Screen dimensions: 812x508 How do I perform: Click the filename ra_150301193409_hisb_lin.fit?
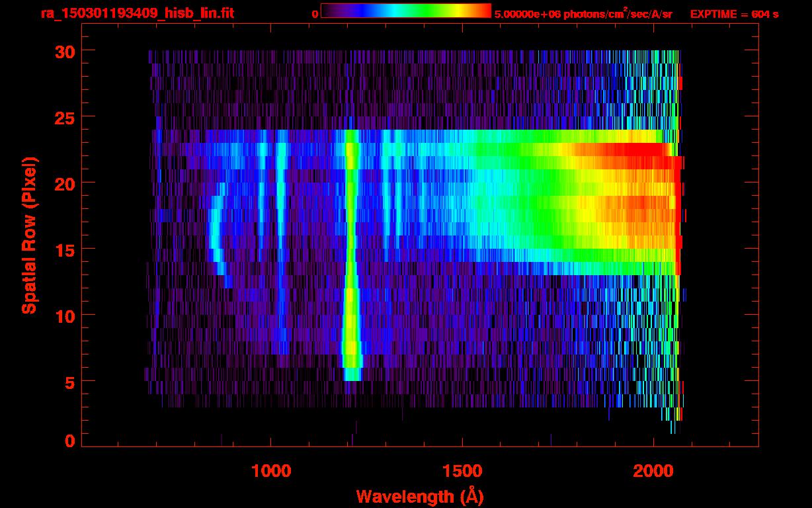coord(137,13)
